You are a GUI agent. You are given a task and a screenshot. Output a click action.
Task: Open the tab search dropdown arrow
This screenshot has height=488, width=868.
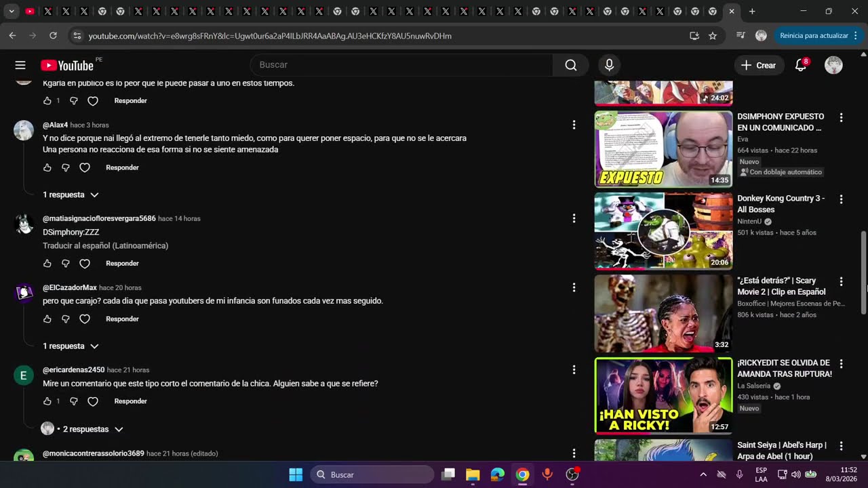pyautogui.click(x=12, y=12)
